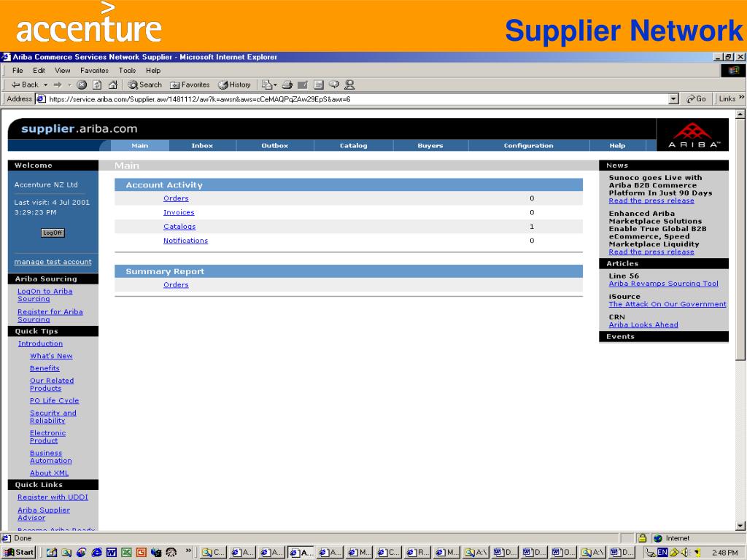747x560 pixels.
Task: Open the Tools menu
Action: tap(127, 71)
